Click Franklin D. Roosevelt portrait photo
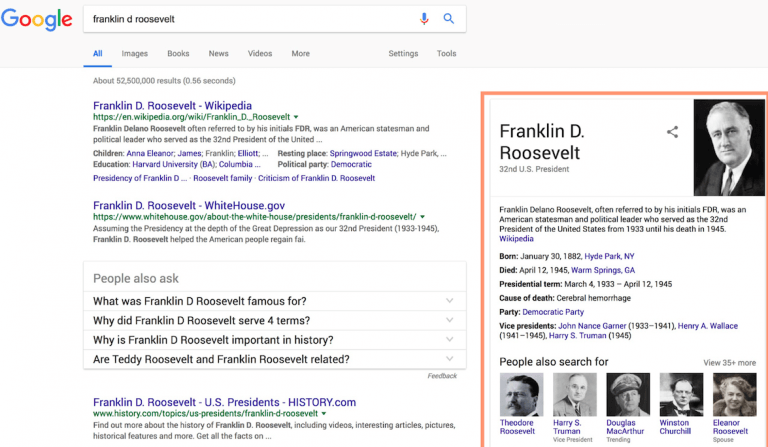The height and width of the screenshot is (447, 768). pos(729,147)
